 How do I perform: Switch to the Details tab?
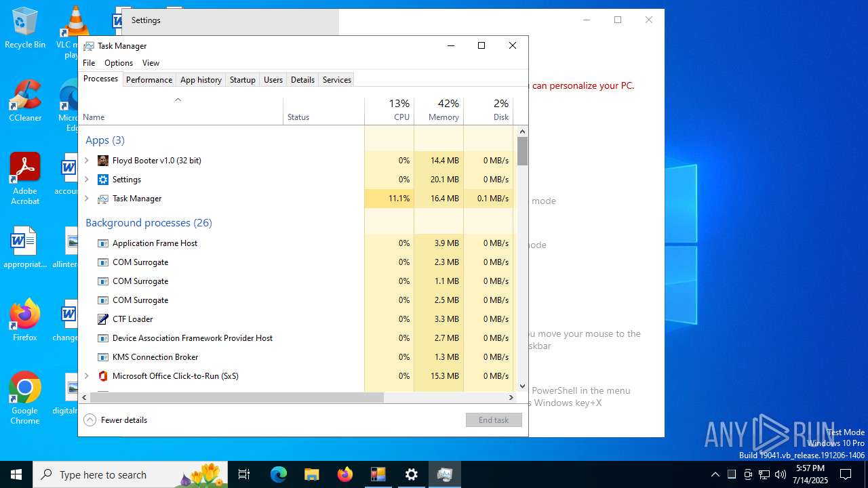coord(302,80)
